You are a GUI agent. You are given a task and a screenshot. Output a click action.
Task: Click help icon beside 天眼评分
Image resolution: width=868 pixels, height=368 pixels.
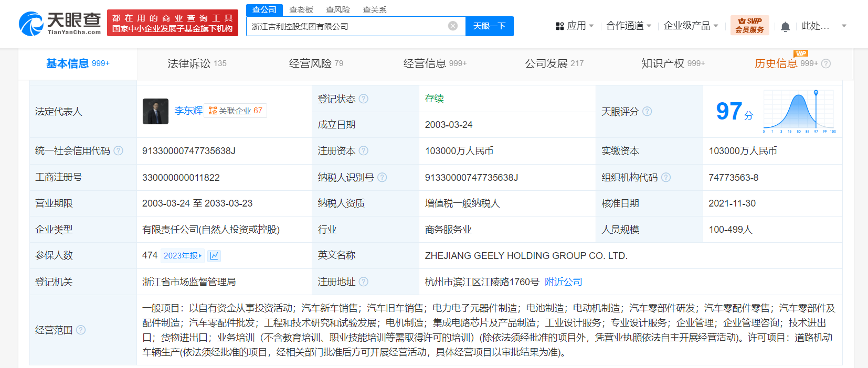click(647, 111)
